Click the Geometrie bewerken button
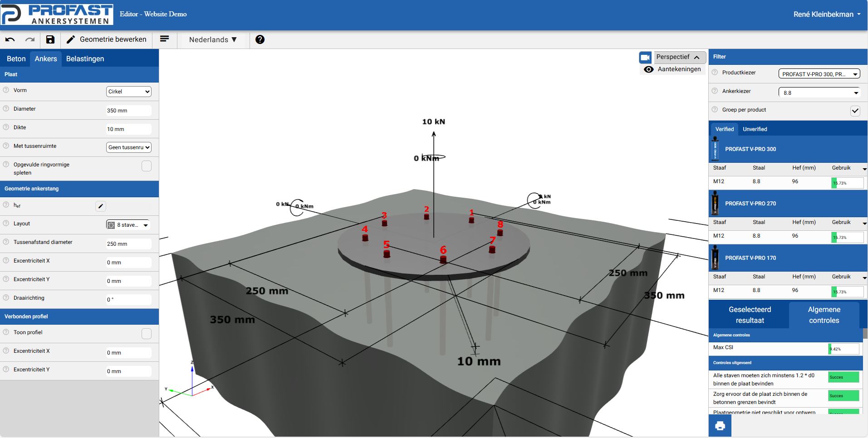The width and height of the screenshot is (868, 438). 107,39
